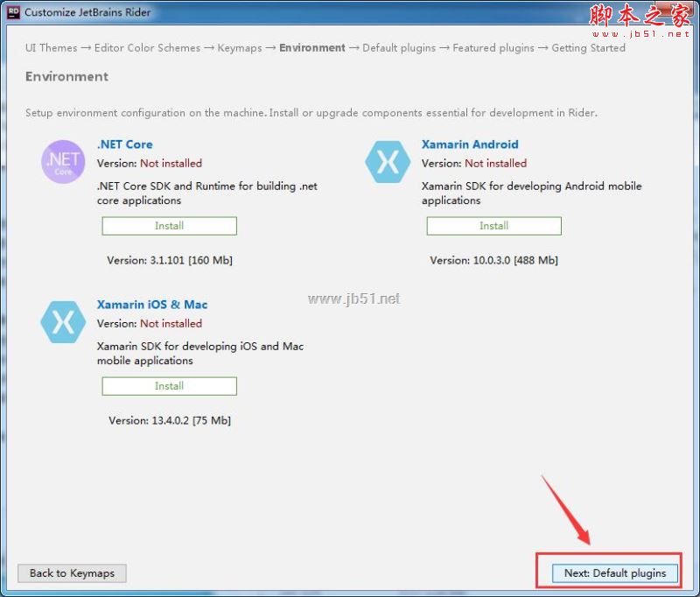The image size is (700, 597).
Task: Select Editor Color Schemes breadcrumb step
Action: tap(147, 48)
